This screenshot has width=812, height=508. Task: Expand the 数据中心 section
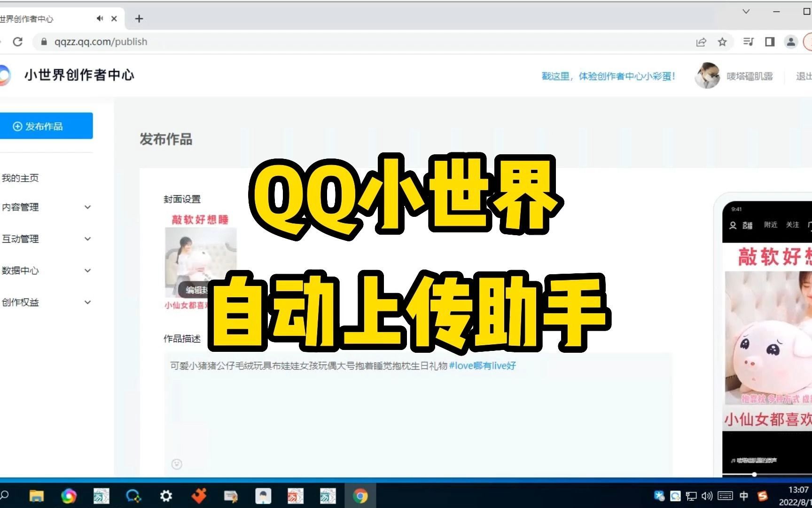[46, 270]
